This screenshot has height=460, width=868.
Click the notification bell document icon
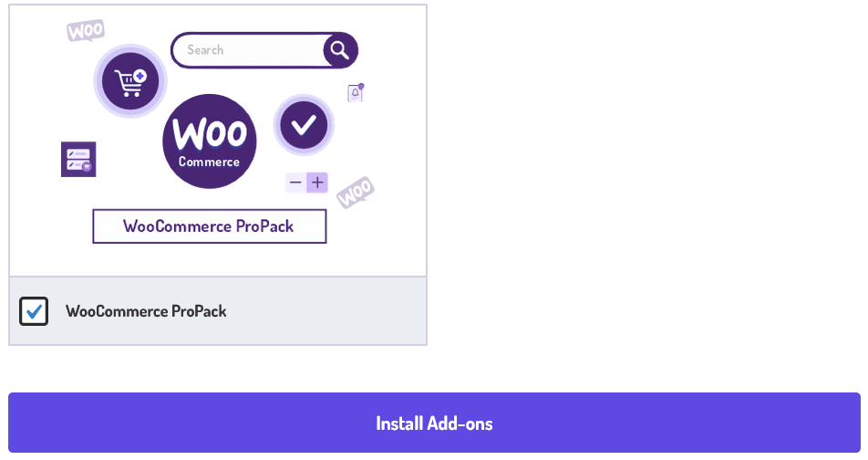(356, 92)
